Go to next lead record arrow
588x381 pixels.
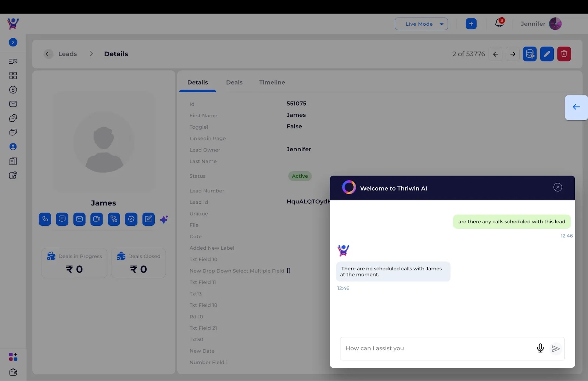tap(513, 54)
